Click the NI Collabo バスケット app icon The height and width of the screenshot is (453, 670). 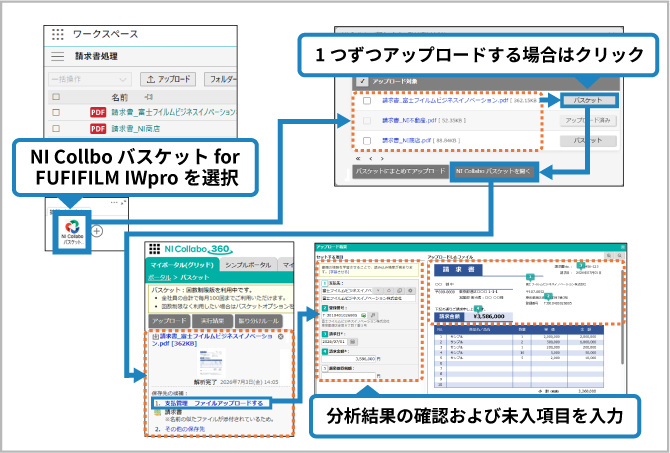(72, 232)
